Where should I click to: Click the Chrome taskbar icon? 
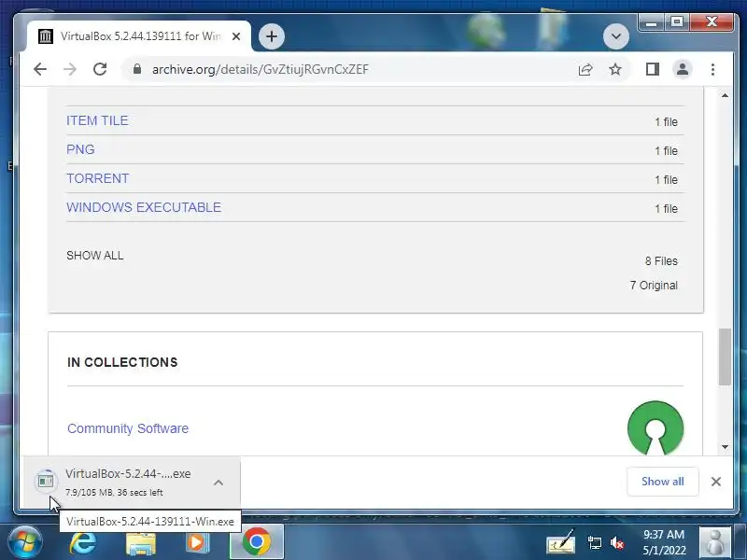(256, 542)
